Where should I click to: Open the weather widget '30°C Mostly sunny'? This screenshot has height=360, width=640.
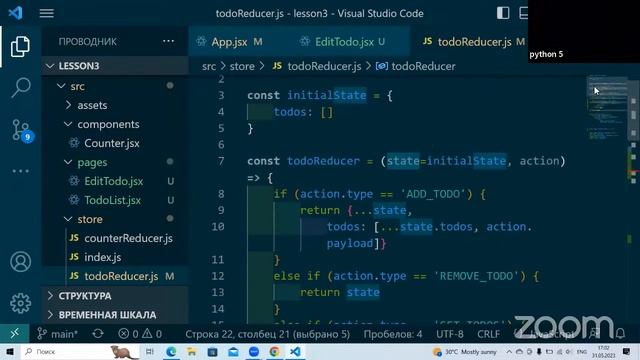[x=464, y=351]
